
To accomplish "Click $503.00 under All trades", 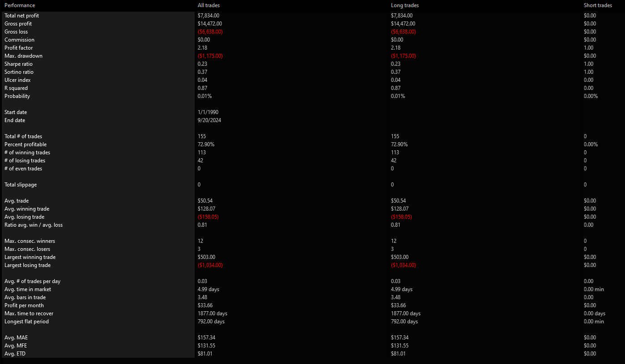I will click(207, 257).
